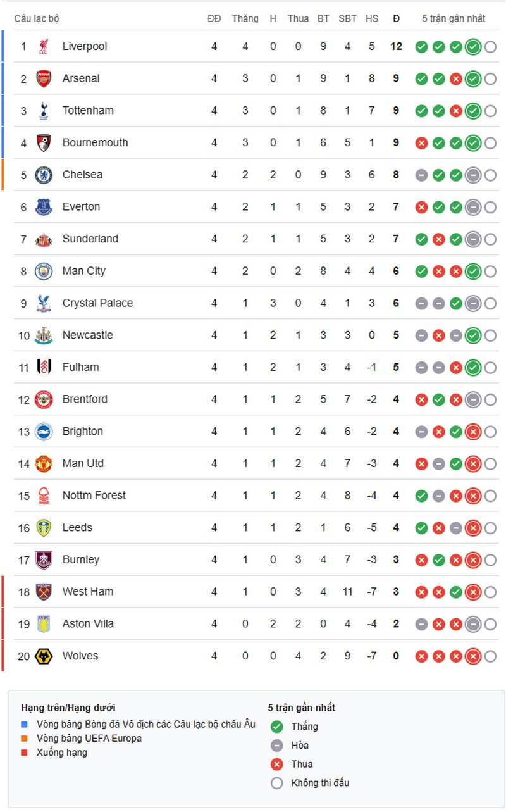
Task: Select the West Ham crest
Action: (43, 592)
